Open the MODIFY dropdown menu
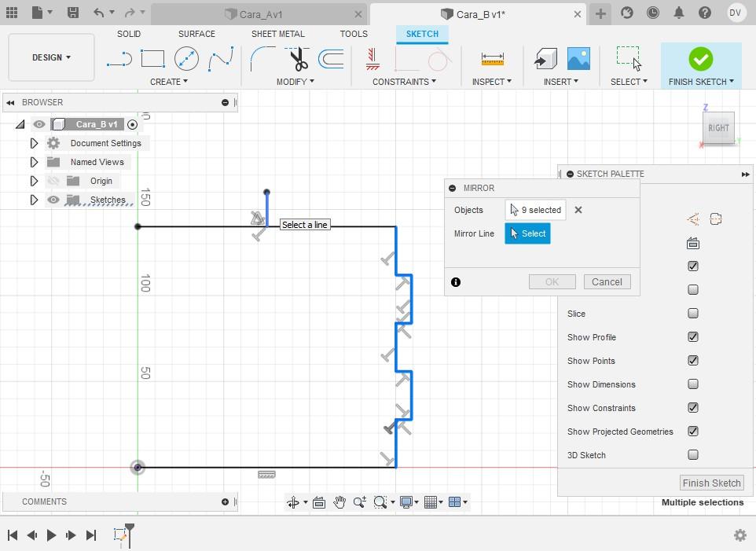756x551 pixels. tap(295, 82)
